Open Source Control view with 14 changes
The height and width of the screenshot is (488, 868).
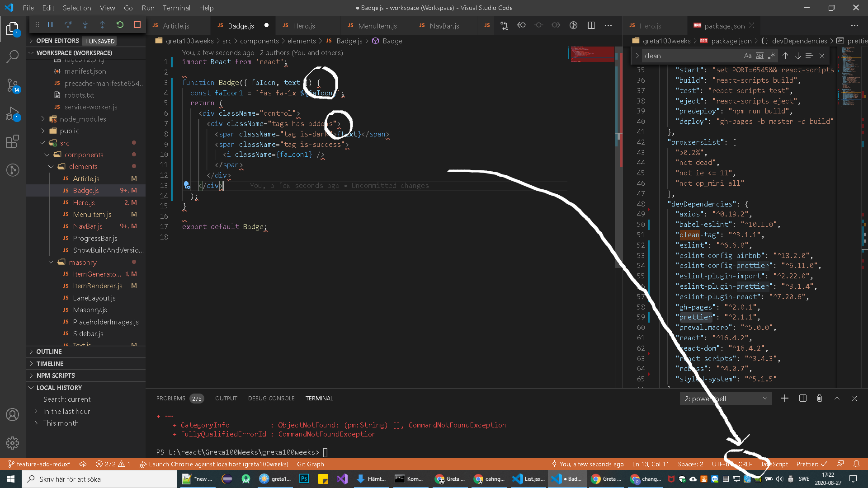pyautogui.click(x=13, y=85)
